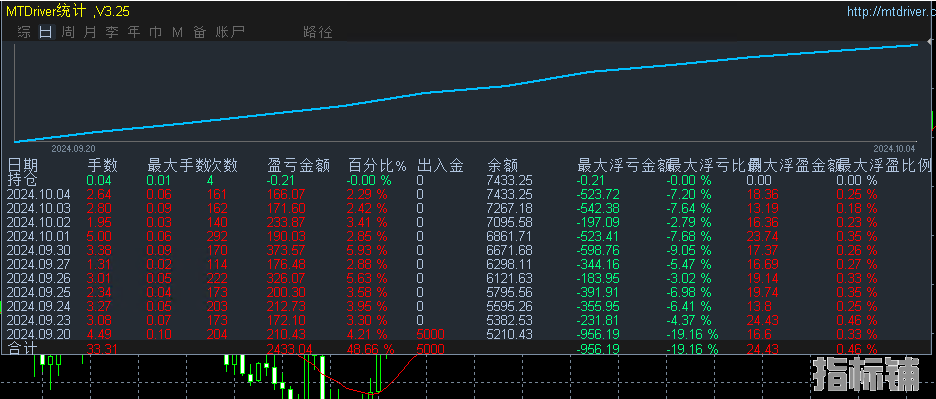
Task: Click the 路径 path button
Action: click(x=318, y=32)
